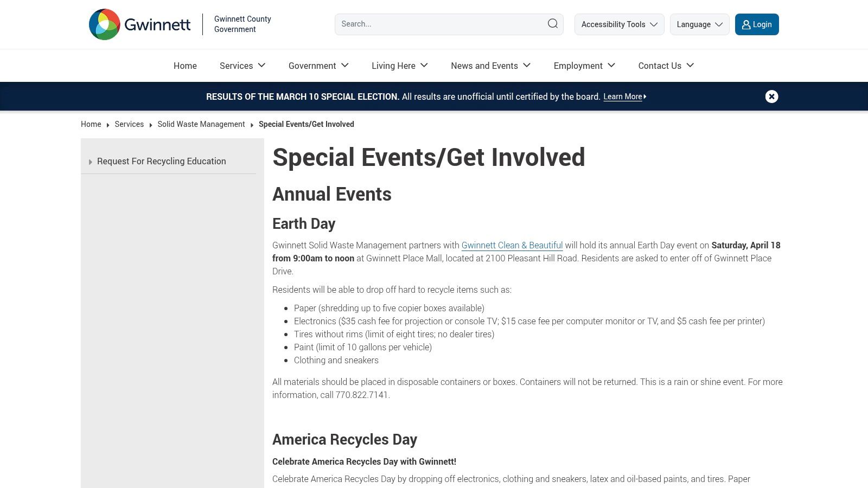
Task: Click the Learn More arrow indicator
Action: (x=644, y=97)
